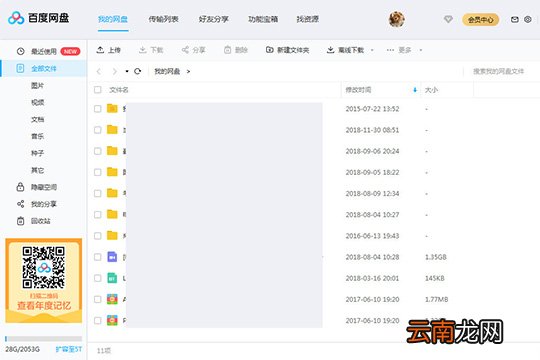The width and height of the screenshot is (540, 360).
Task: Click the 下载 download button
Action: [151, 50]
